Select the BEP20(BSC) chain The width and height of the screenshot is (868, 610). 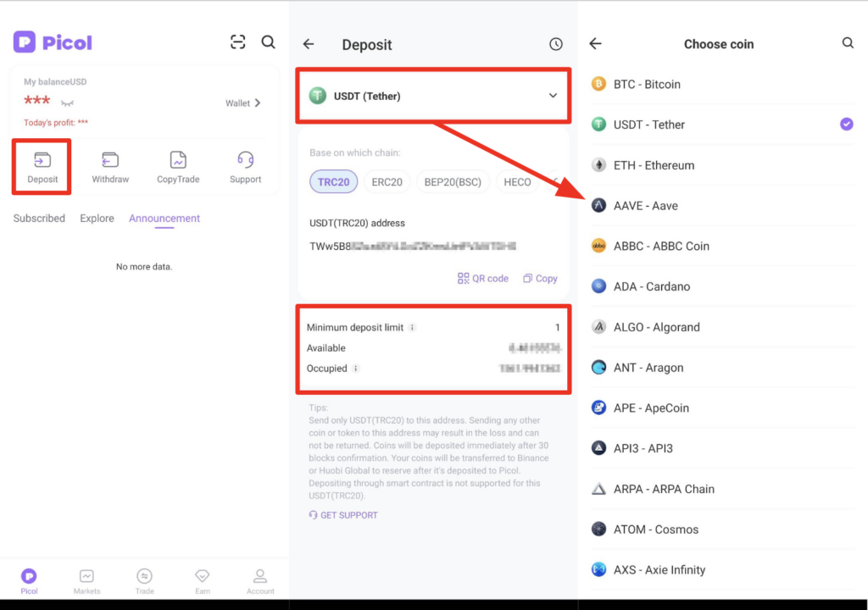point(453,181)
